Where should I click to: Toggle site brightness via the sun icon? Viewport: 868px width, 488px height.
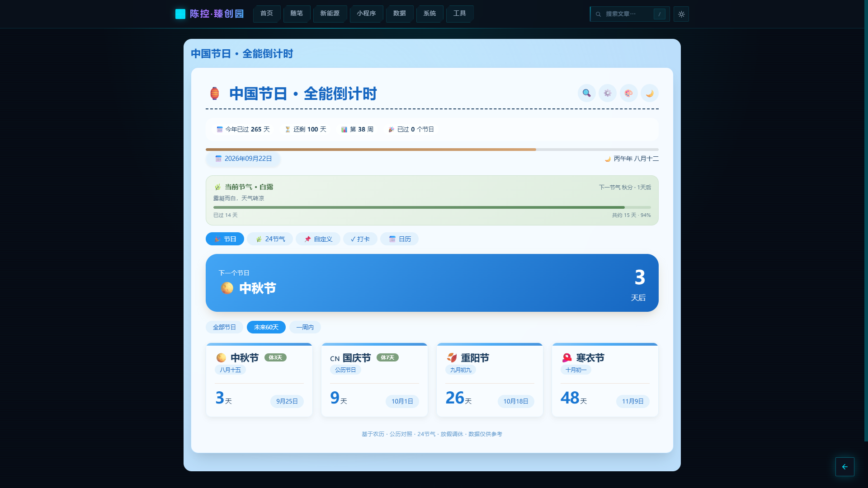point(681,14)
